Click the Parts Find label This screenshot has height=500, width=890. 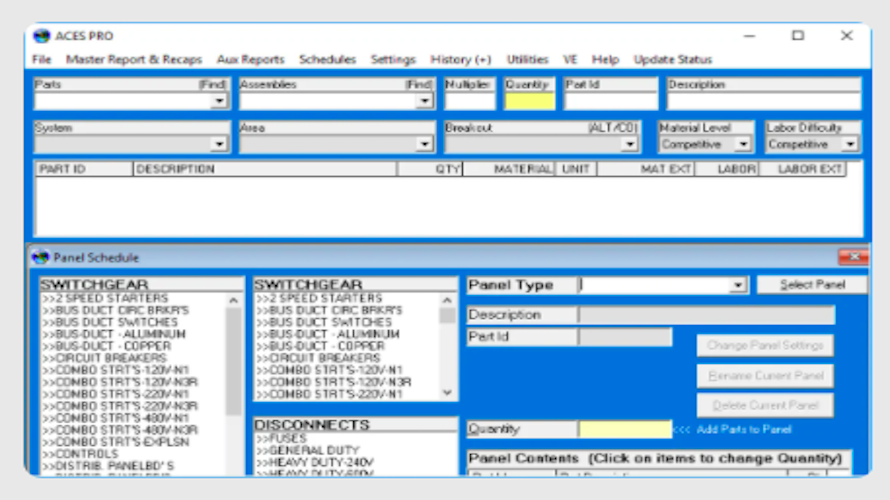213,85
